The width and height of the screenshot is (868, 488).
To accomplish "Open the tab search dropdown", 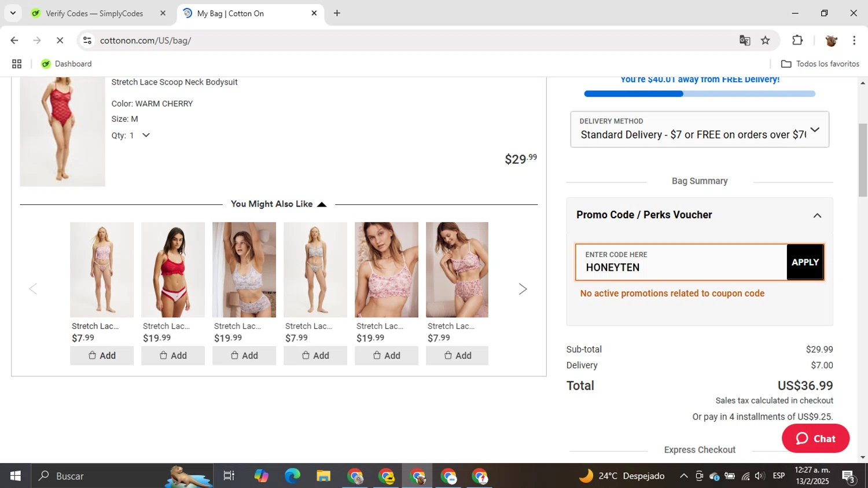I will coord(13,13).
